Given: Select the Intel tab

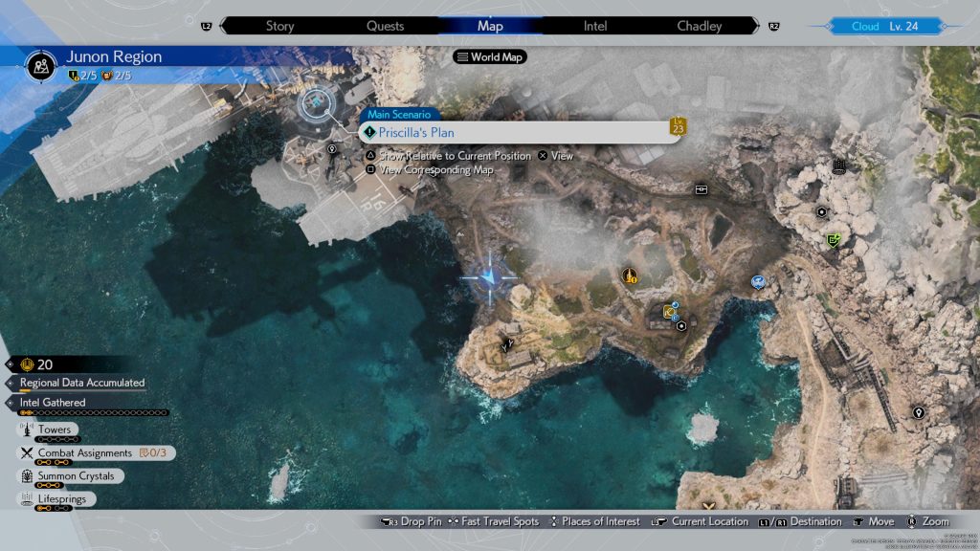Looking at the screenshot, I should click(x=595, y=26).
